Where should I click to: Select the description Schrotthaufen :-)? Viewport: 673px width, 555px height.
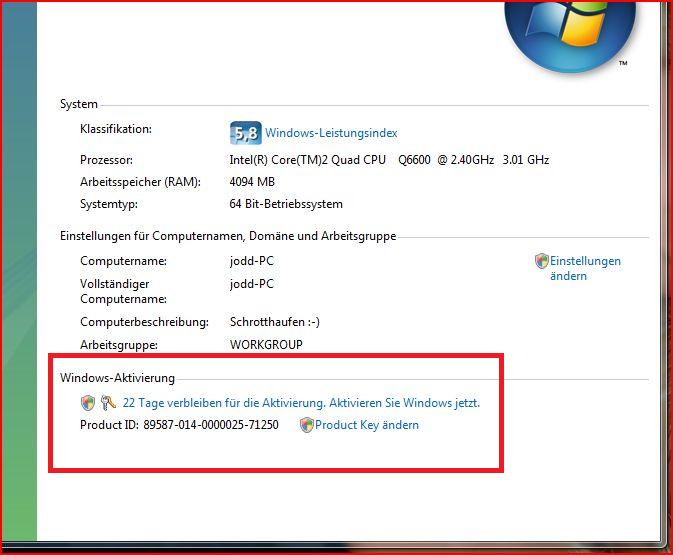tap(275, 322)
